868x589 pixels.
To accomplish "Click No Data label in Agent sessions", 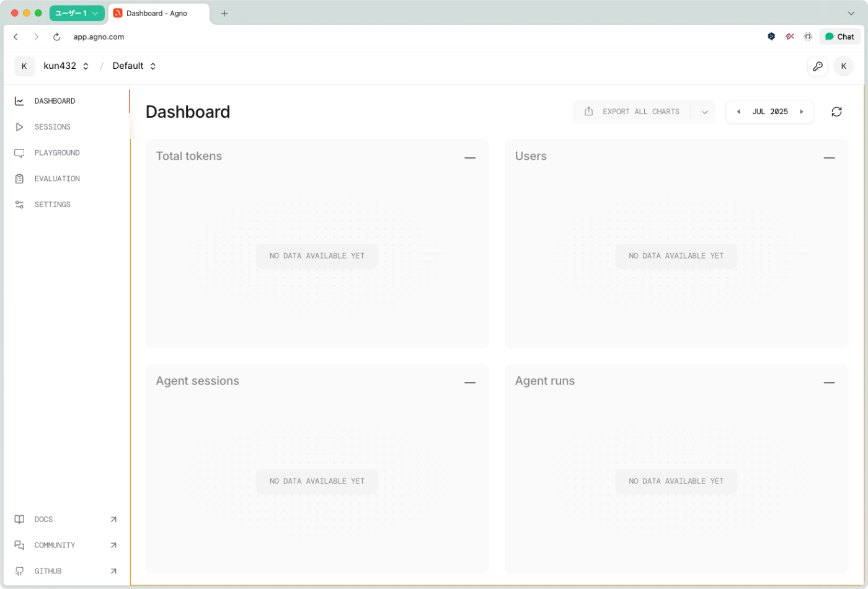I will coord(317,481).
